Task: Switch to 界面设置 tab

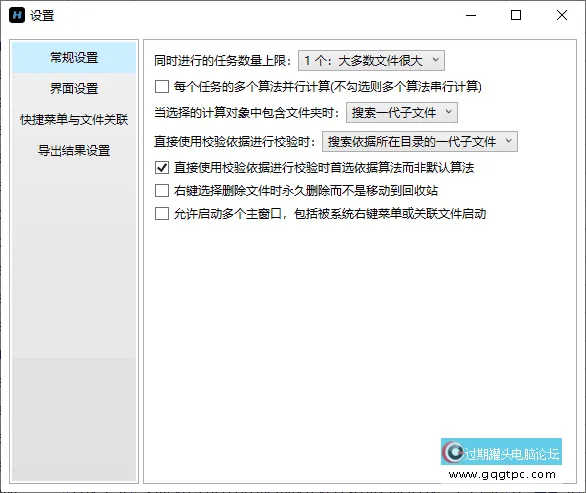Action: coord(74,89)
